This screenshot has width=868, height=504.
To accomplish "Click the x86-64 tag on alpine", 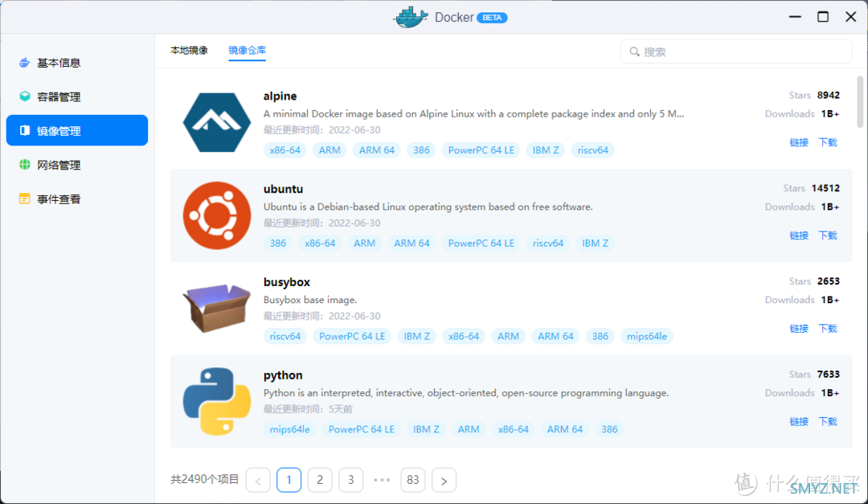I will click(x=285, y=150).
